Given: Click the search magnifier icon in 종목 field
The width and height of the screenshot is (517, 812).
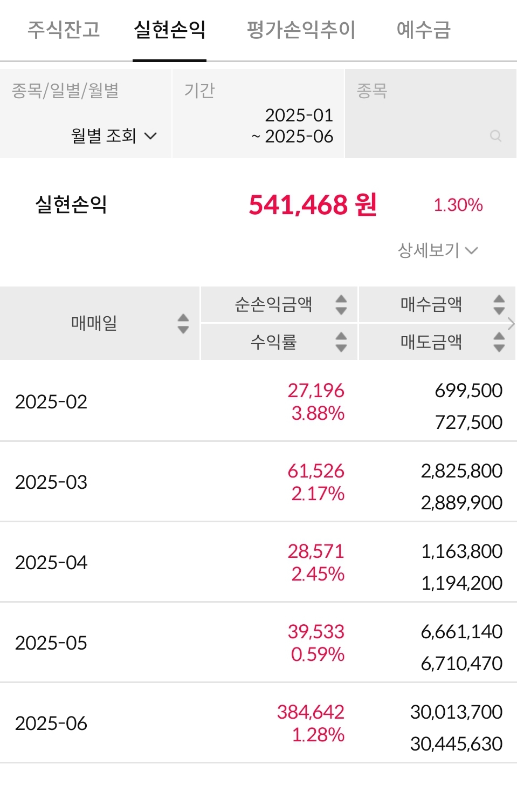Looking at the screenshot, I should (x=495, y=136).
